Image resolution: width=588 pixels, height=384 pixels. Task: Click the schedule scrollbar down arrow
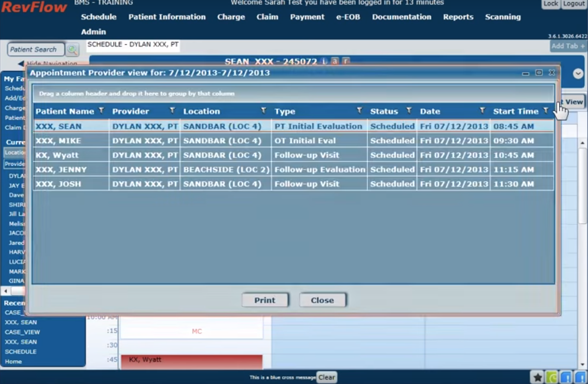pyautogui.click(x=582, y=365)
